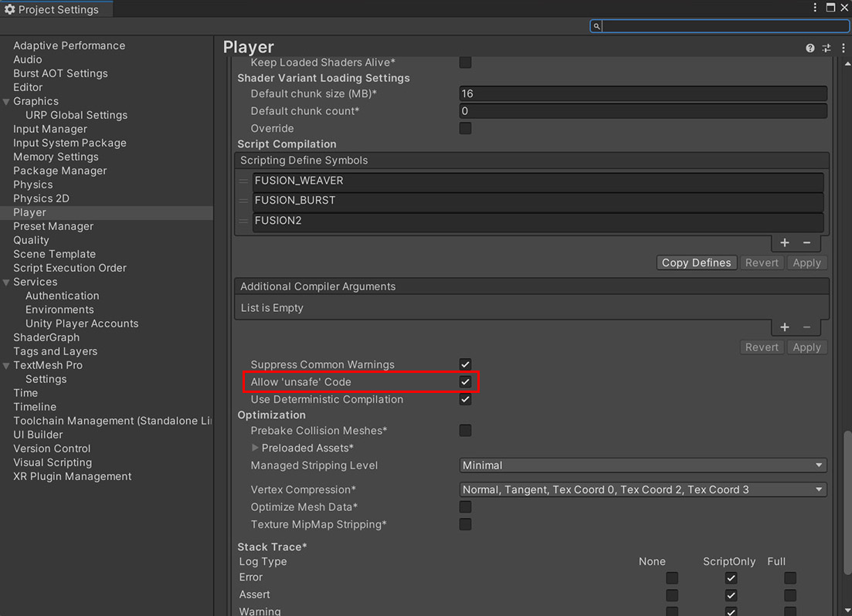Image resolution: width=852 pixels, height=616 pixels.
Task: Collapse the Services tree category
Action: click(6, 282)
